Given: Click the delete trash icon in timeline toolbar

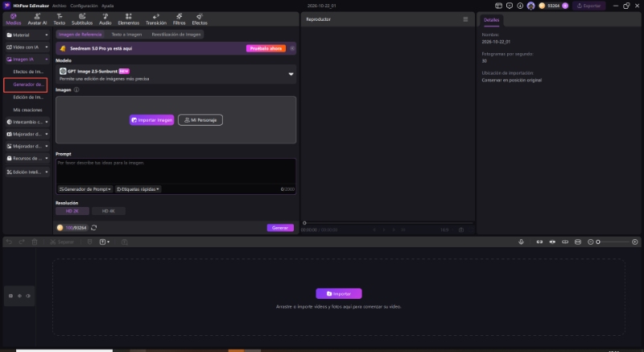Looking at the screenshot, I should [35, 242].
